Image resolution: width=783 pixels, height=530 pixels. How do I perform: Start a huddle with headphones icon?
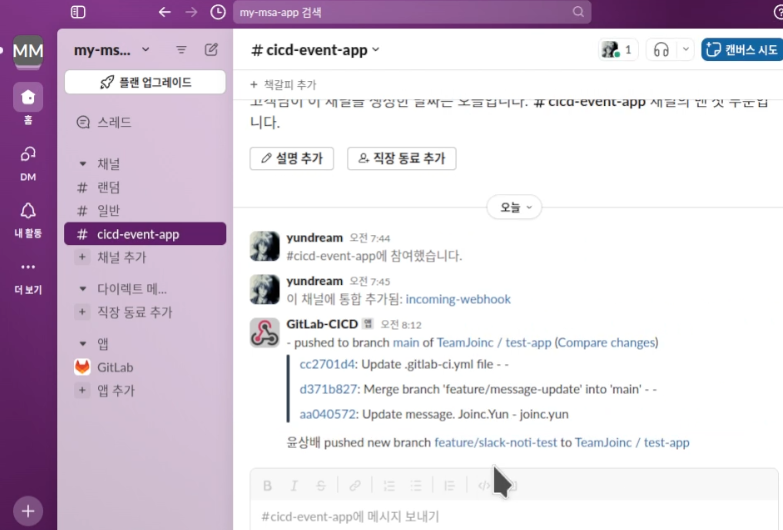661,49
